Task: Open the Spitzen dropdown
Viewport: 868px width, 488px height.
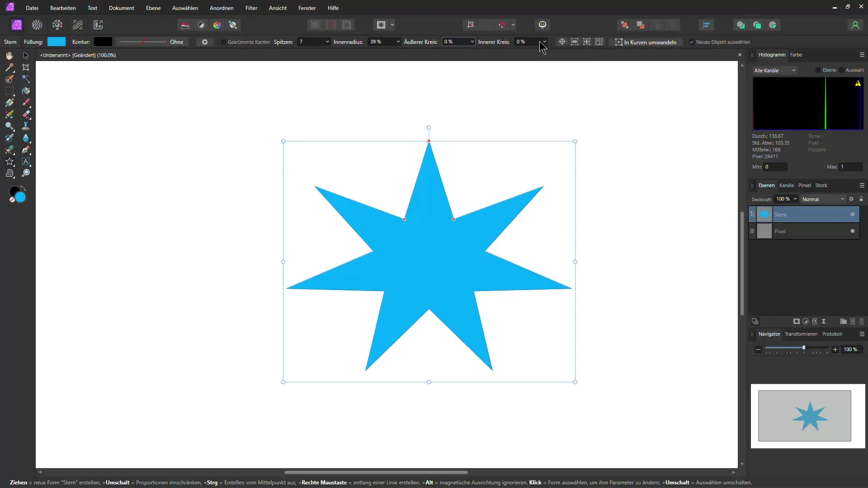Action: [x=327, y=42]
